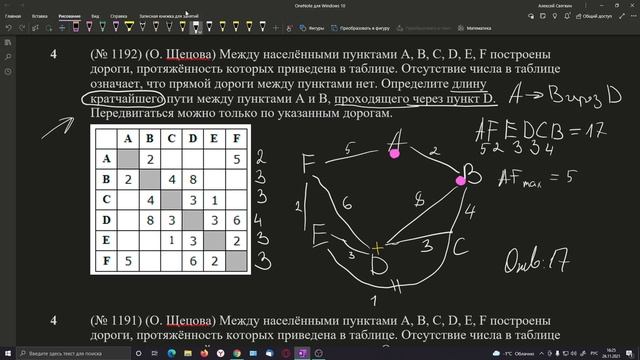Switch to the Вставка tab
640x360 pixels.
(x=40, y=16)
